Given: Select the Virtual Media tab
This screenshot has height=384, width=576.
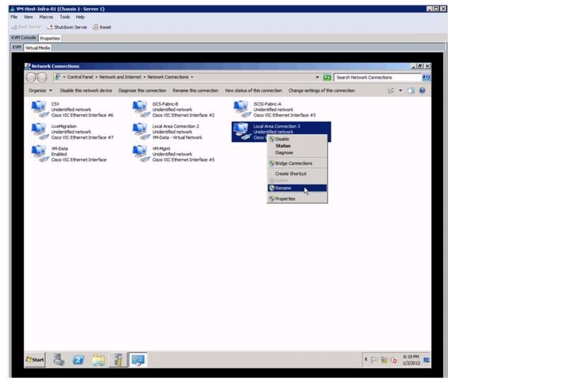Looking at the screenshot, I should pyautogui.click(x=37, y=48).
